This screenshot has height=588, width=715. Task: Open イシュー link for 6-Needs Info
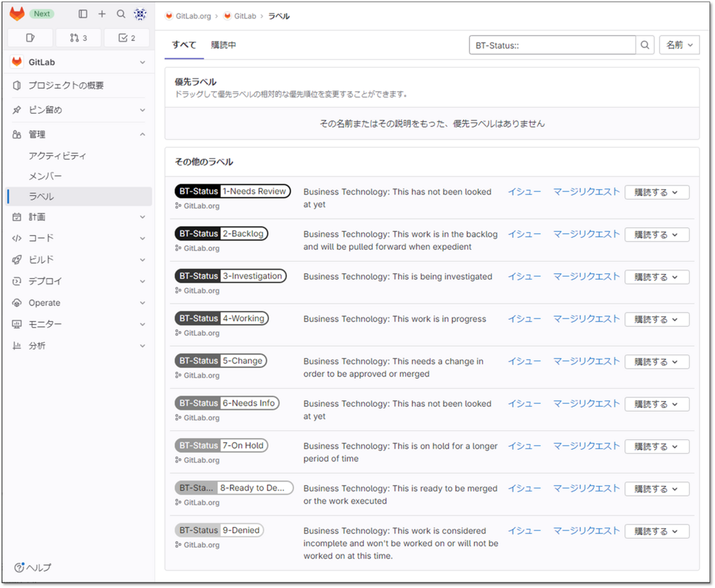524,403
